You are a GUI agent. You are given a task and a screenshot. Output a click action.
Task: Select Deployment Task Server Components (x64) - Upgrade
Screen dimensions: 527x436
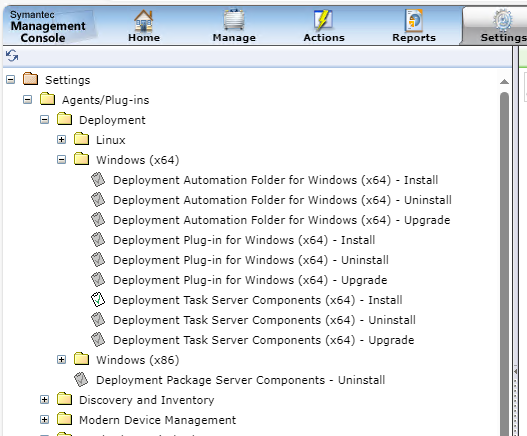coord(264,340)
